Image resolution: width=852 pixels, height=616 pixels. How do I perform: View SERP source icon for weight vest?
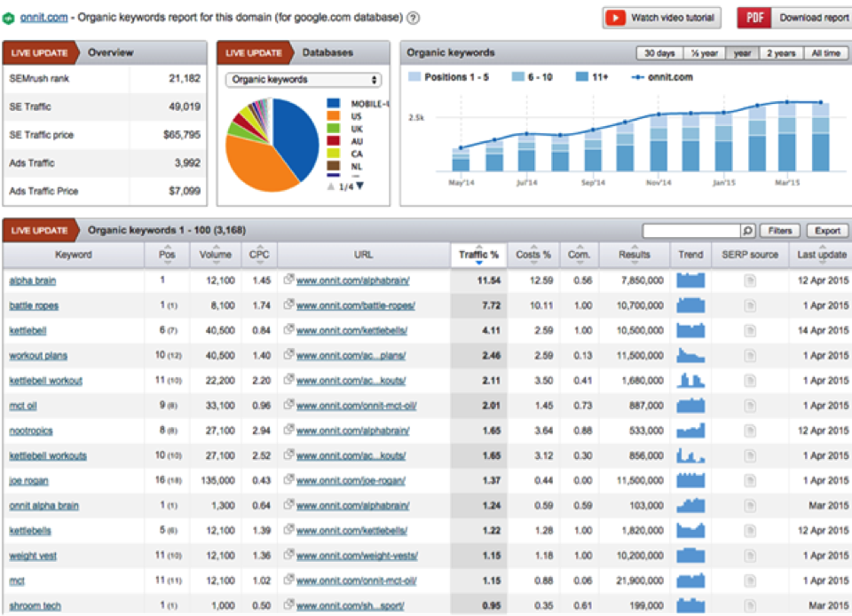[750, 556]
